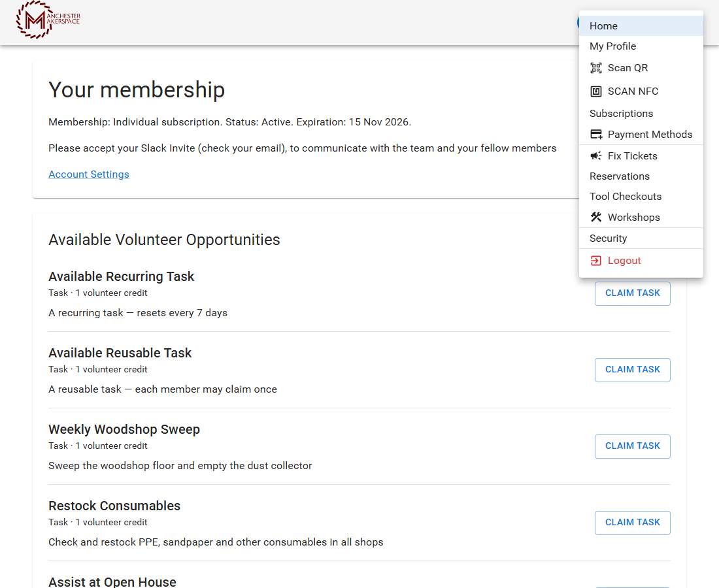The width and height of the screenshot is (719, 588).
Task: Click the Slack Invite reminder text
Action: click(x=302, y=148)
